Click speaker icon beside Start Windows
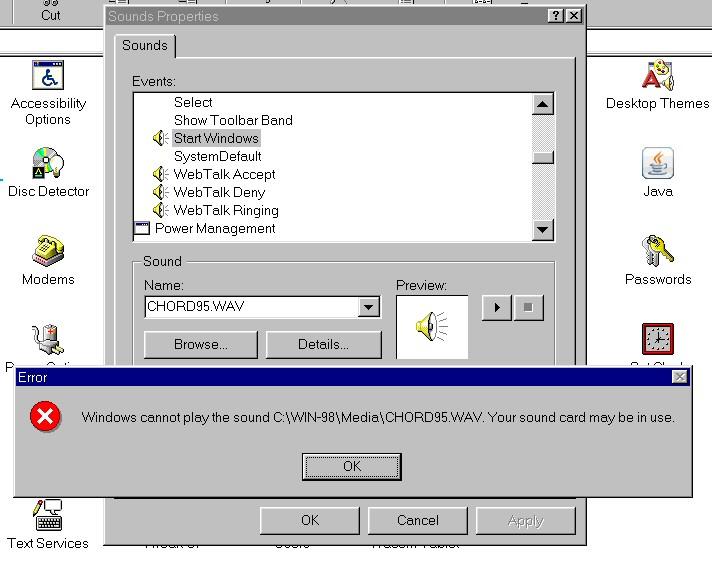The width and height of the screenshot is (712, 564). tap(160, 138)
